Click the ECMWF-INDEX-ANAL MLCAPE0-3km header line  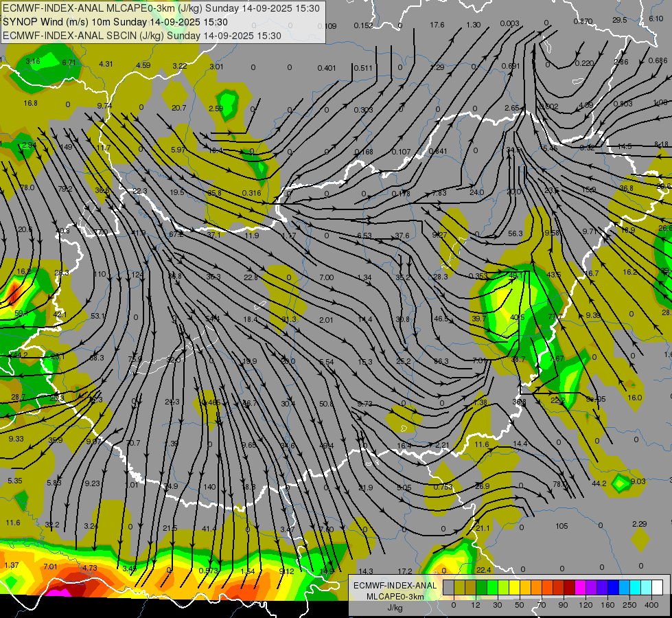[x=161, y=8]
